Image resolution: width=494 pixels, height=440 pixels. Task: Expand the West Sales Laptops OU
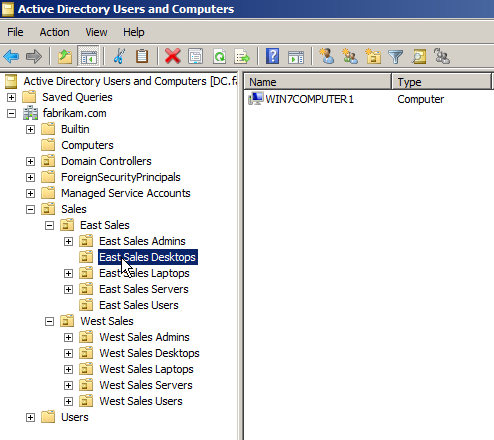(x=68, y=369)
